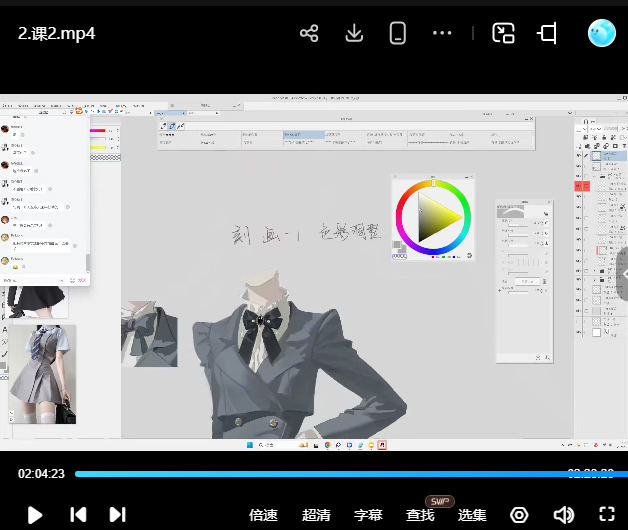Open the 倍速 playback speed menu
This screenshot has width=628, height=530.
[263, 515]
